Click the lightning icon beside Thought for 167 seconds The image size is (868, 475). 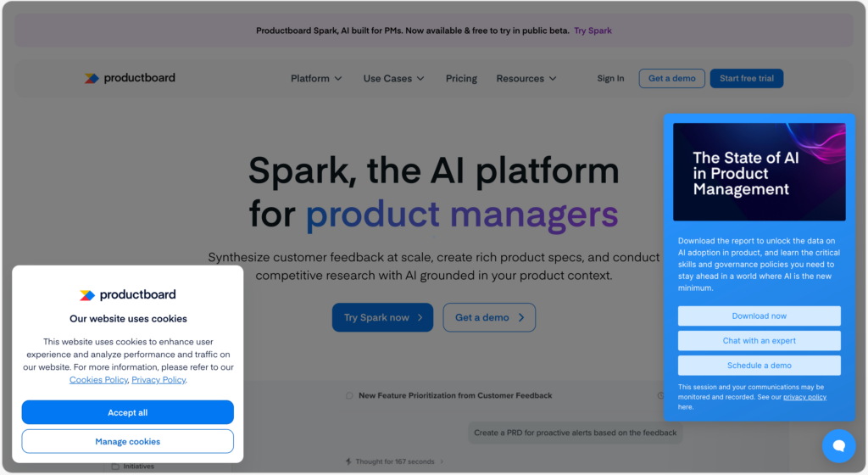click(348, 461)
